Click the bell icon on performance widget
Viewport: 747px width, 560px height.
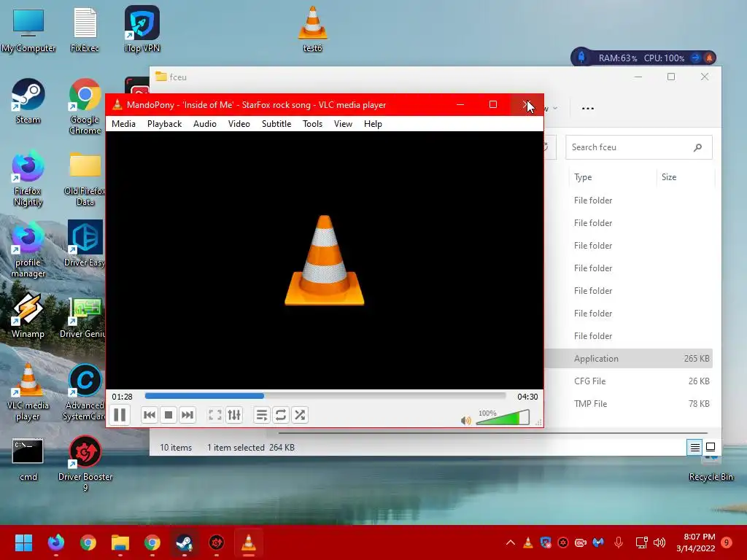point(709,58)
